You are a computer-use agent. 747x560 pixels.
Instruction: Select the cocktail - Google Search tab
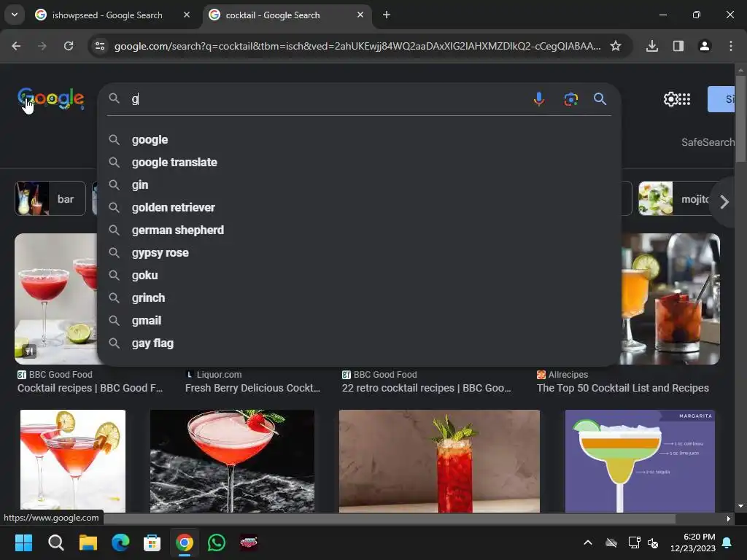287,15
